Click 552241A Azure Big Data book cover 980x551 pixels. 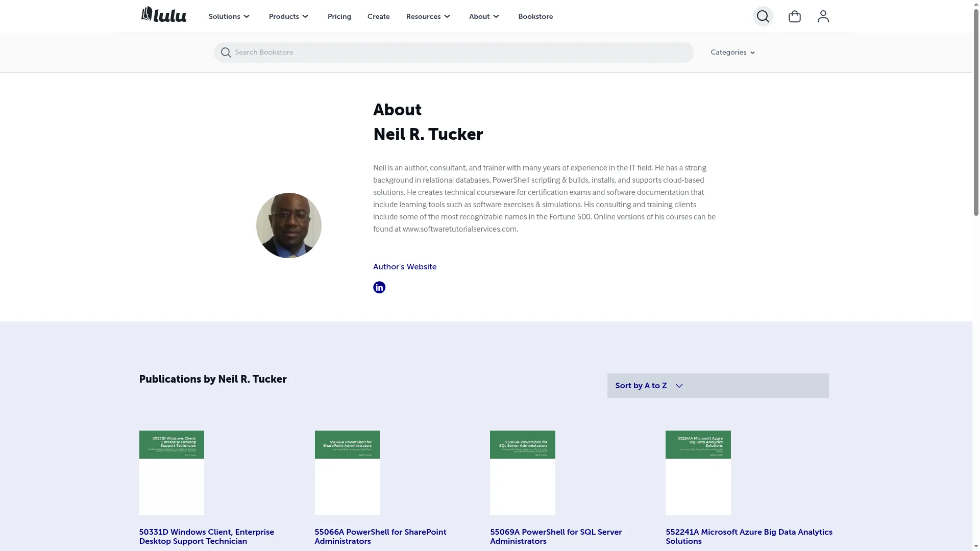[698, 472]
